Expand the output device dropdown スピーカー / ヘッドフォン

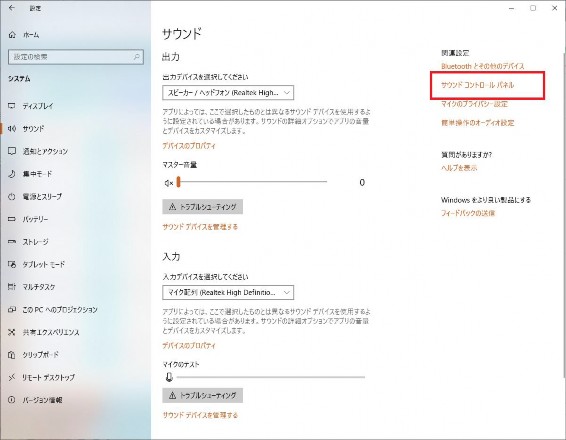[228, 93]
